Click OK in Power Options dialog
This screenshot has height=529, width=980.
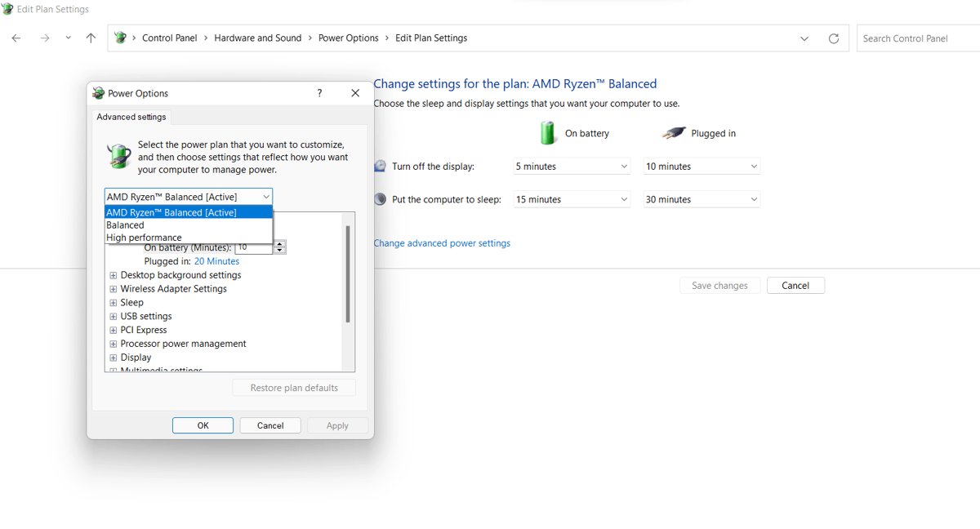point(203,425)
